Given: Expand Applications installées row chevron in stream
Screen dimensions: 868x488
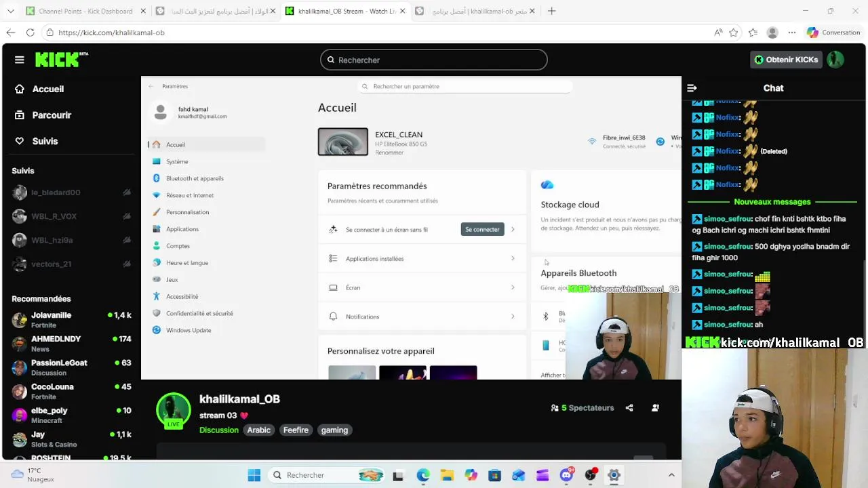Looking at the screenshot, I should tap(513, 258).
